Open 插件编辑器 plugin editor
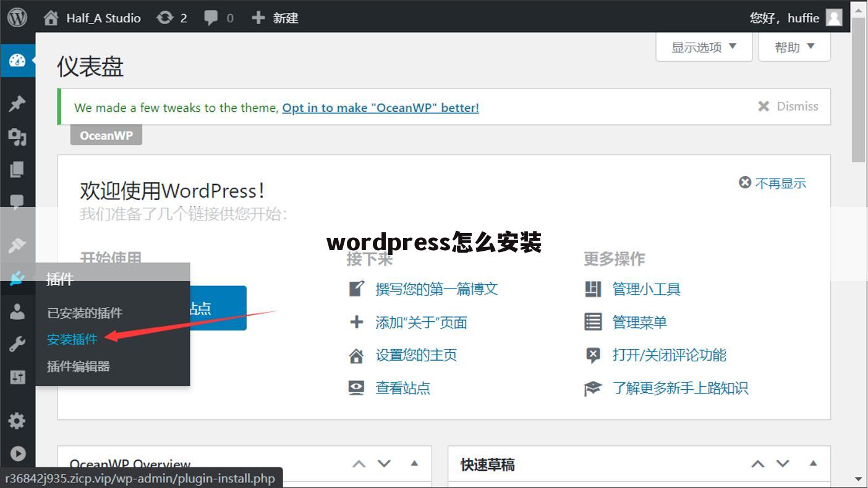This screenshot has width=868, height=488. [x=79, y=366]
